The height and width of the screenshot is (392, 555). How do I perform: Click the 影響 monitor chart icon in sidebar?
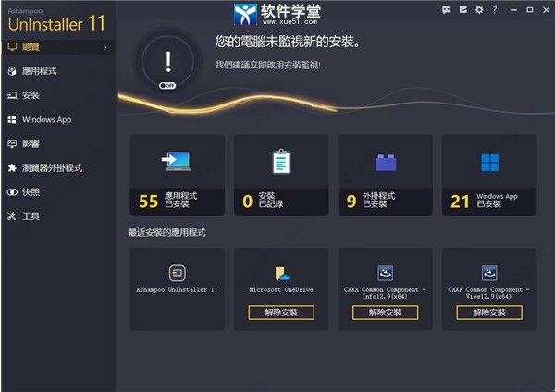click(12, 143)
